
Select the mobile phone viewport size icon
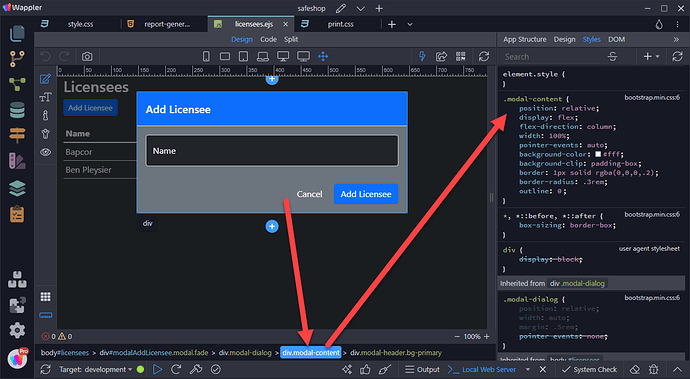(x=206, y=56)
